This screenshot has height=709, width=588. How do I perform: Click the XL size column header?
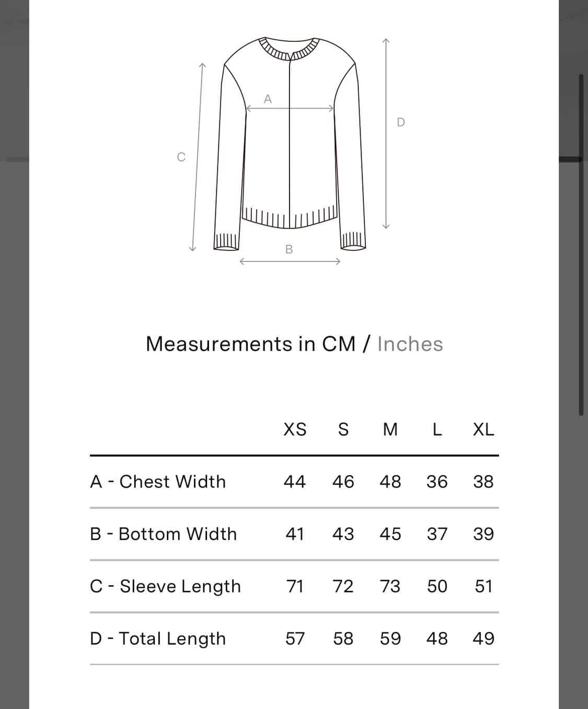click(x=483, y=429)
